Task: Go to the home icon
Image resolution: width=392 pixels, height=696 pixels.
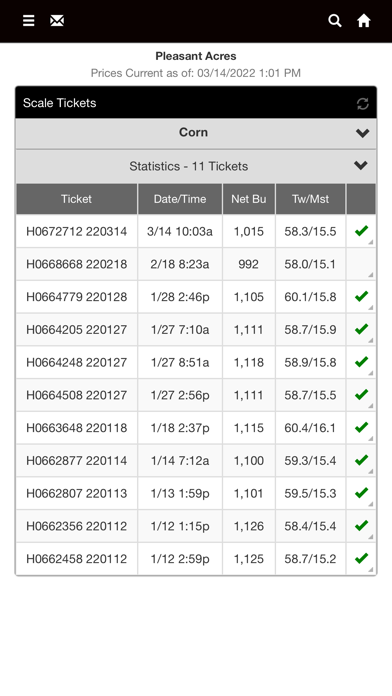Action: point(364,21)
